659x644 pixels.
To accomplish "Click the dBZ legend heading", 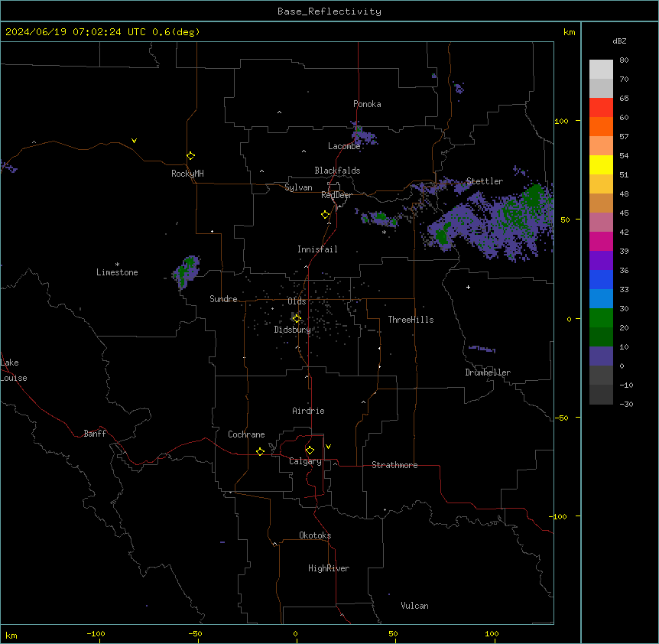I will pyautogui.click(x=619, y=41).
